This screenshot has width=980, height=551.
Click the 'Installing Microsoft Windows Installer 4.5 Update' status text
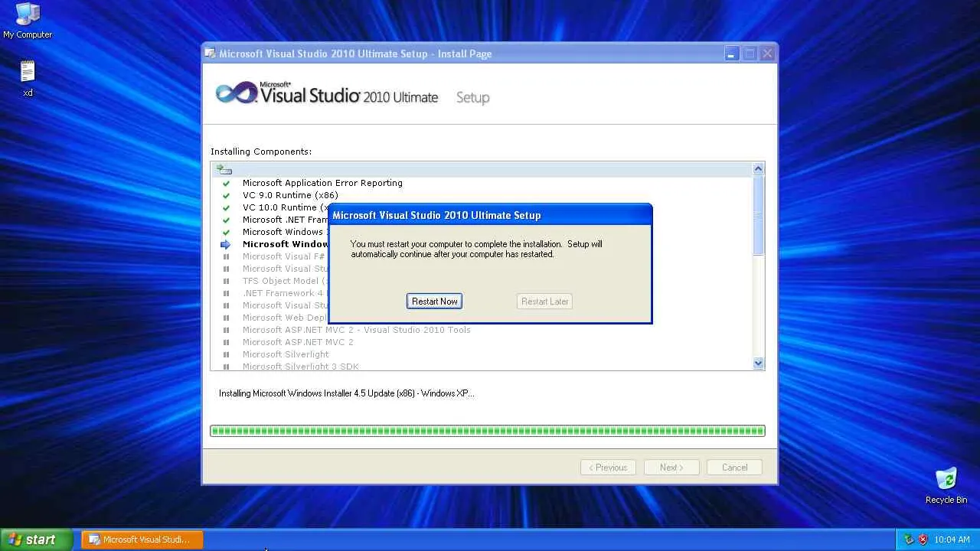346,393
